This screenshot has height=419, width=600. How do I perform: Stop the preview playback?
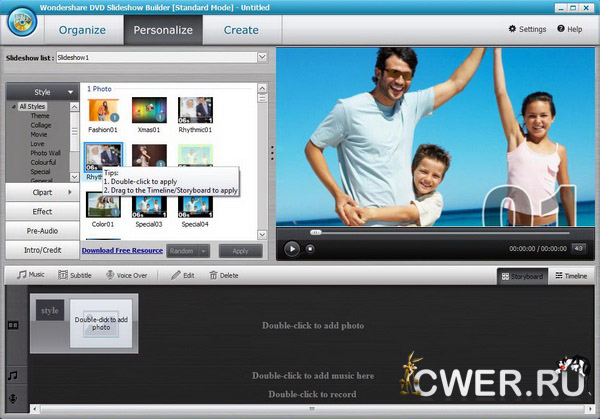pyautogui.click(x=309, y=248)
